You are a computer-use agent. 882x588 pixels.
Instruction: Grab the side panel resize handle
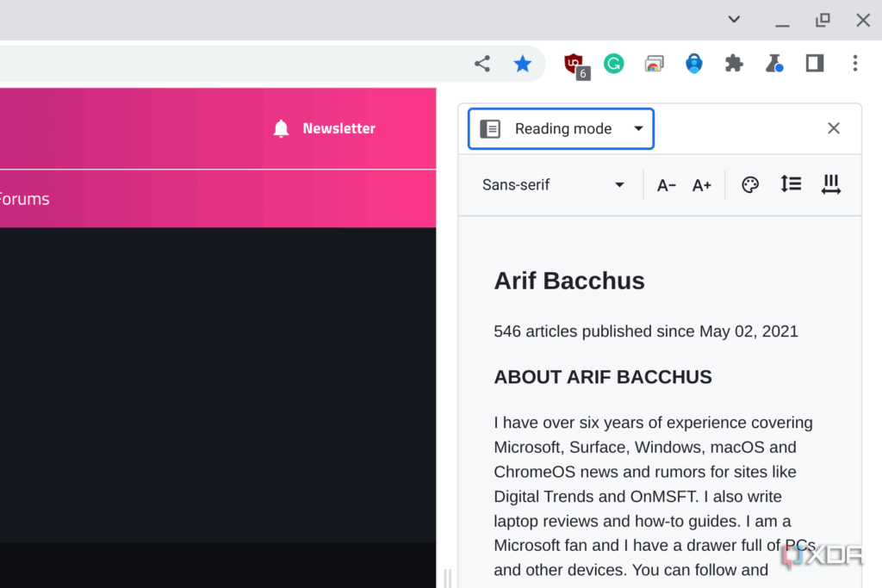(x=448, y=578)
